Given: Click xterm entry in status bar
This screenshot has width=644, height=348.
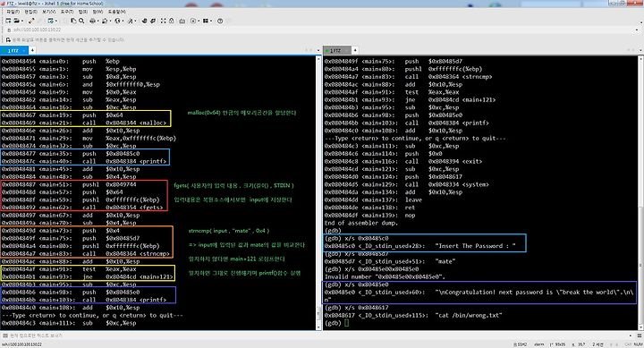Looking at the screenshot, I should pos(538,344).
